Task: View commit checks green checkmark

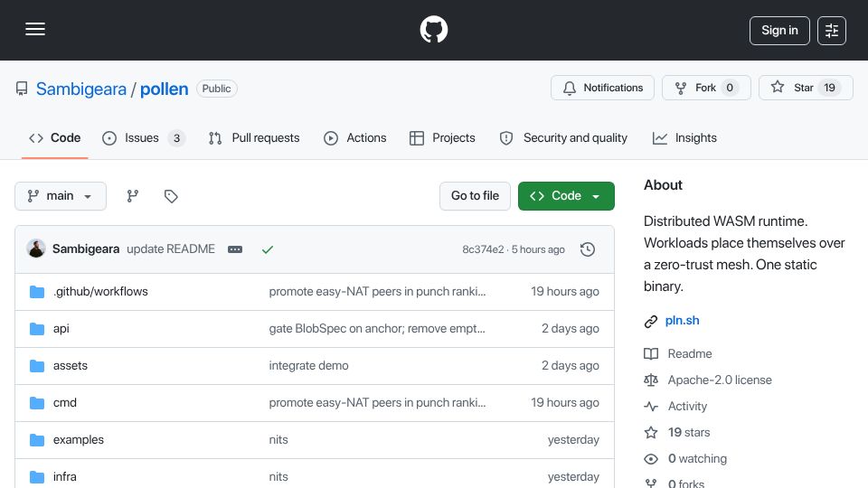Action: click(268, 249)
